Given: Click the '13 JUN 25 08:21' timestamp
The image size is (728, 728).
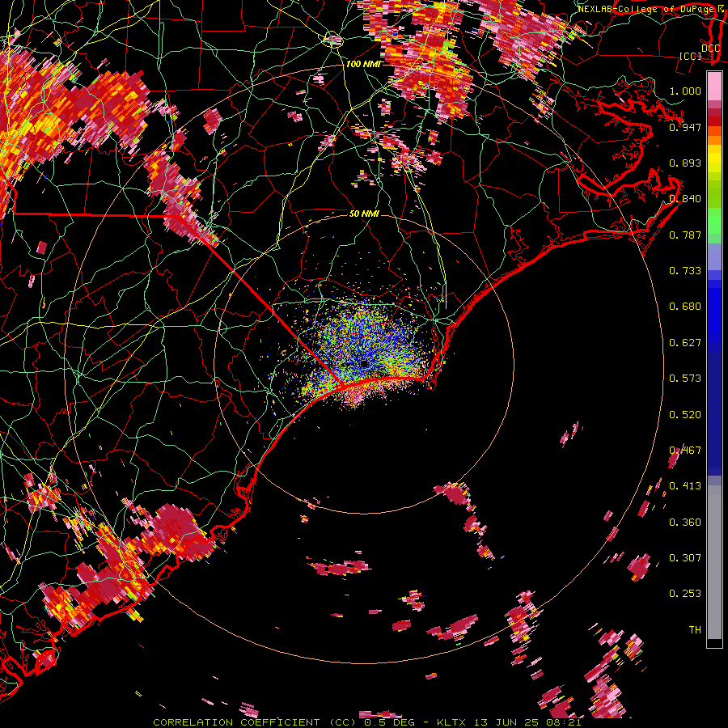Looking at the screenshot, I should point(528,722).
